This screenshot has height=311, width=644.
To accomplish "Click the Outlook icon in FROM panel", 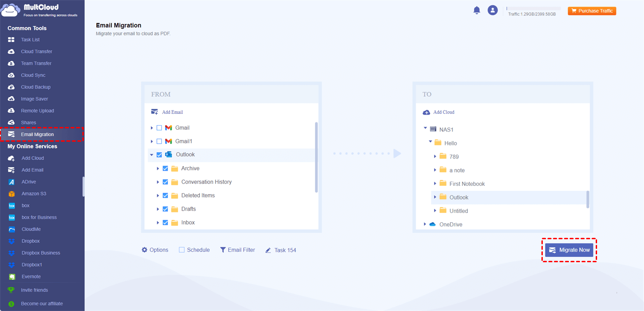I will tap(168, 155).
